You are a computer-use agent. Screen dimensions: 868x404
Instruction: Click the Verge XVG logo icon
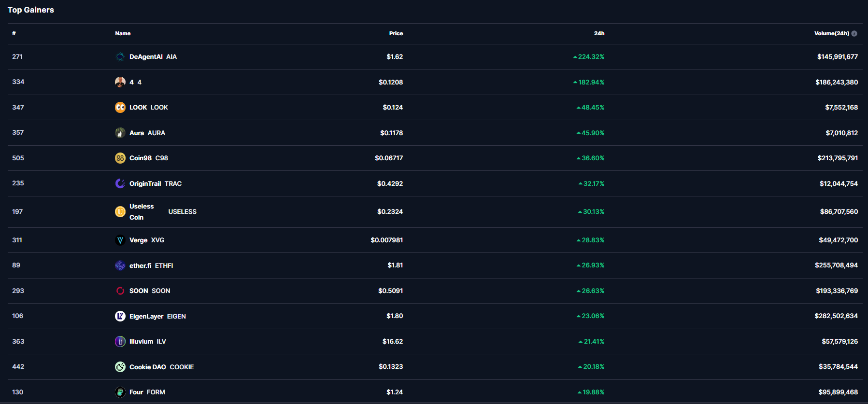(120, 240)
